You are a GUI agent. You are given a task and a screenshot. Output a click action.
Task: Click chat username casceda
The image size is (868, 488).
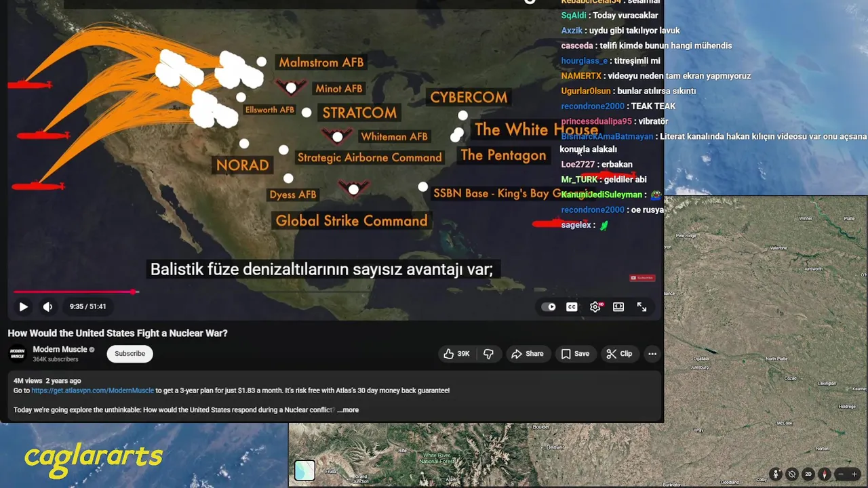click(x=577, y=46)
